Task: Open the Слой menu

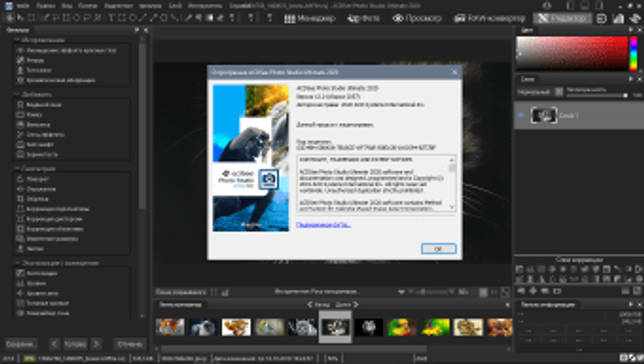Action: (x=175, y=6)
